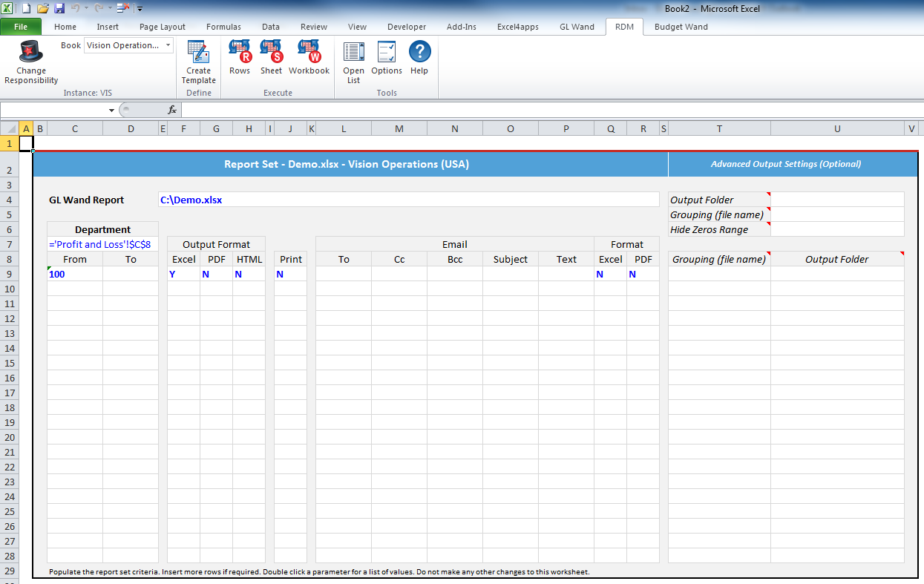The height and width of the screenshot is (584, 924).
Task: Click the Department From value 100
Action: (x=75, y=274)
